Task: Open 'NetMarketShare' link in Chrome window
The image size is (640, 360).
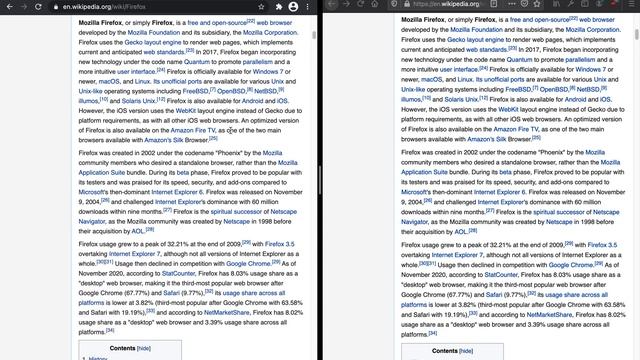Action: coord(227,313)
